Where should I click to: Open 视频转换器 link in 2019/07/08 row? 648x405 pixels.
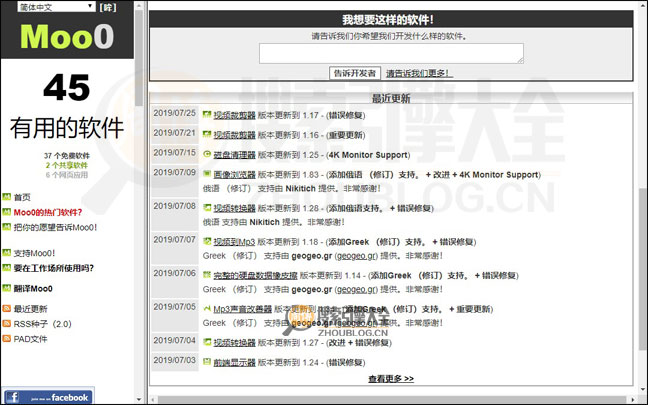[x=234, y=208]
